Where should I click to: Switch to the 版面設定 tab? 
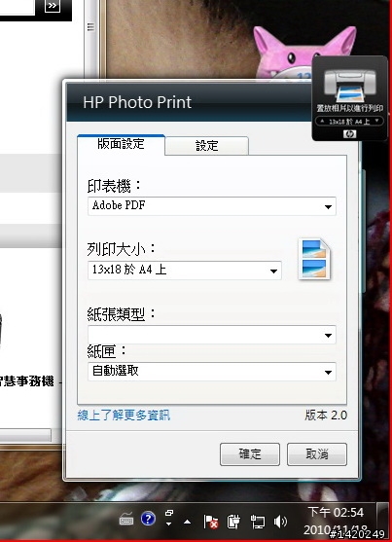121,144
